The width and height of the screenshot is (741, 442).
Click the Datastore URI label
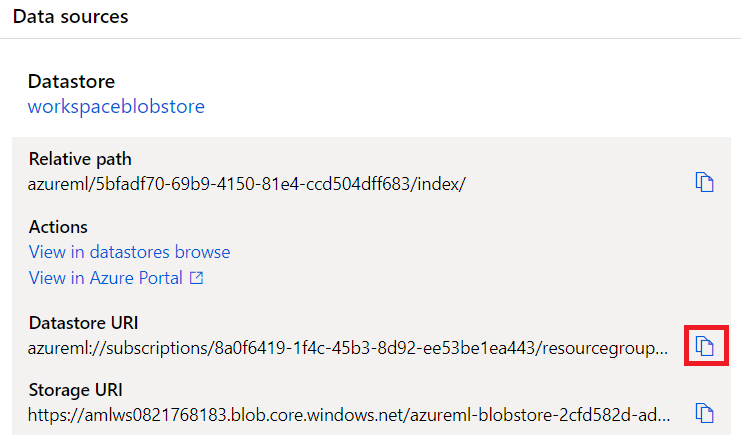pos(83,323)
